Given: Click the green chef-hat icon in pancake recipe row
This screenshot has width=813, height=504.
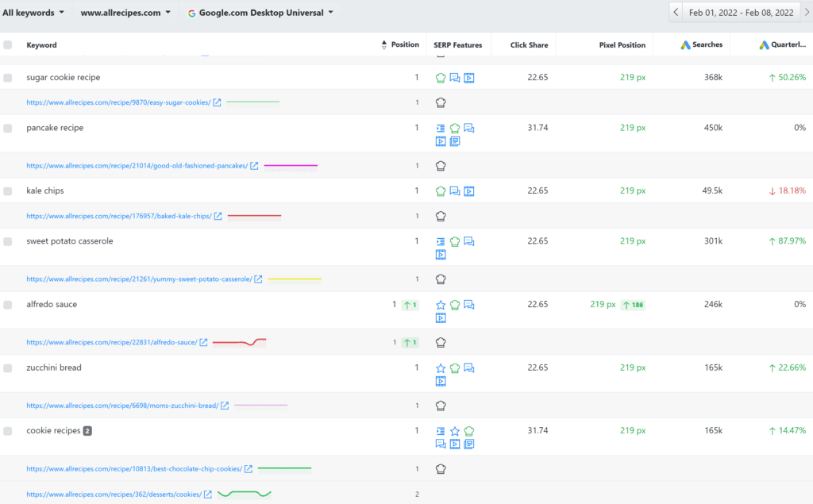Looking at the screenshot, I should coord(455,128).
